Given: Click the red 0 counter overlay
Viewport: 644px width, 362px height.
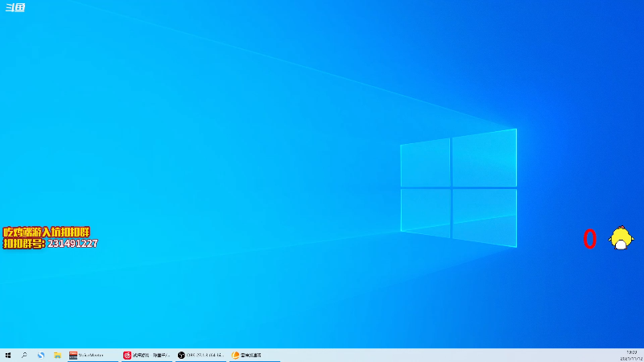Looking at the screenshot, I should (x=590, y=239).
